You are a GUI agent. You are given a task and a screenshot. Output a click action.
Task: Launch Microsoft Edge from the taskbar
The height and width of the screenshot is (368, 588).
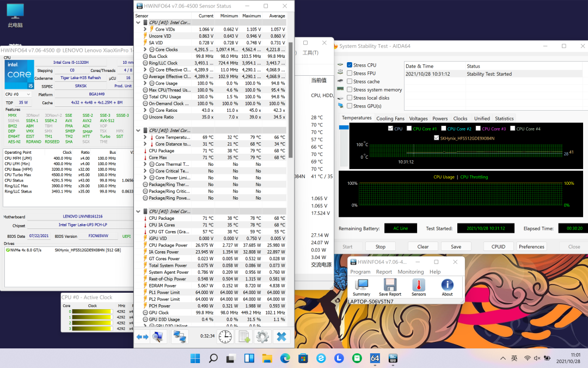tap(285, 358)
